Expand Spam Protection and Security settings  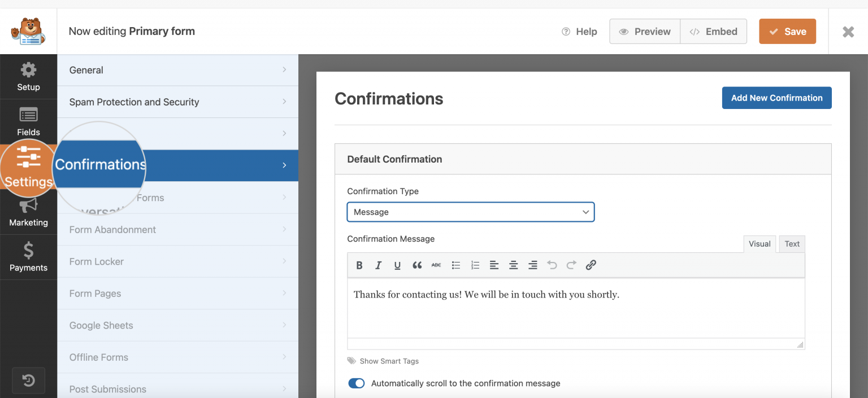pyautogui.click(x=178, y=102)
